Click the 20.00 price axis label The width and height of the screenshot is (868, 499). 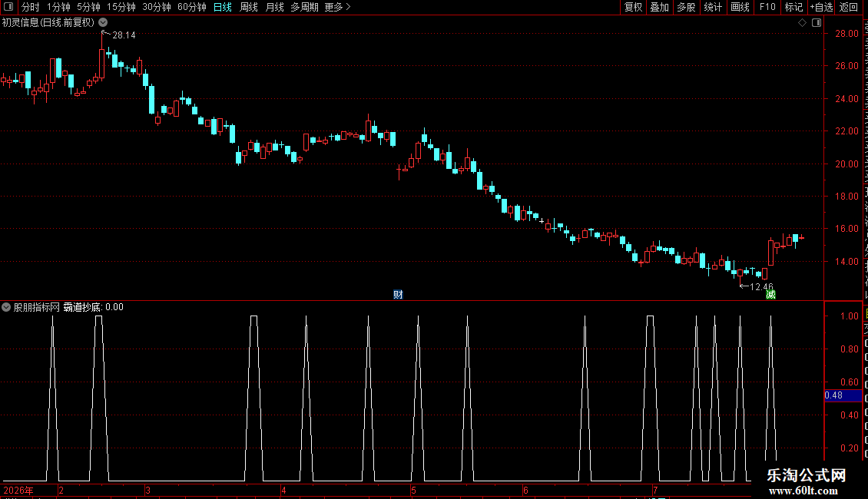point(847,164)
